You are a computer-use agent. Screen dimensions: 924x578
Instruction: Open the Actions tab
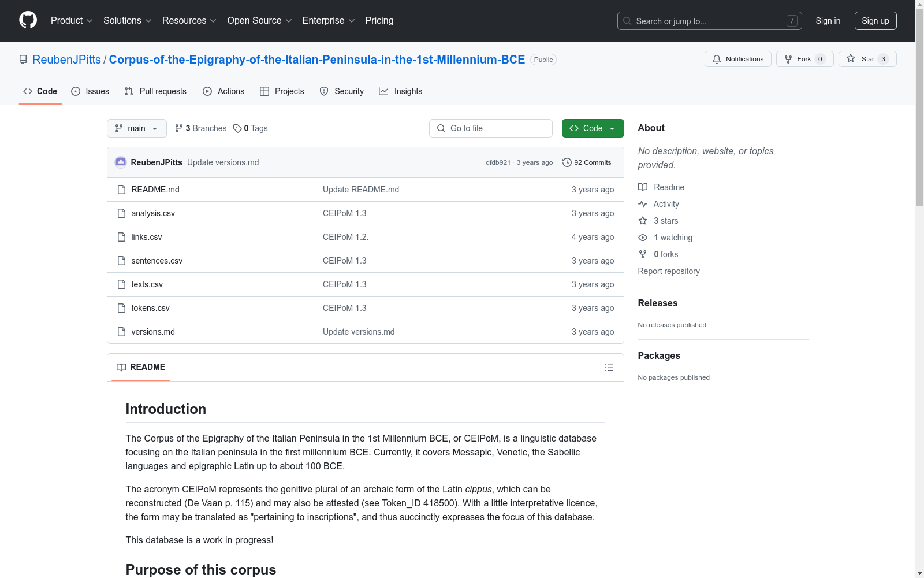coord(223,91)
